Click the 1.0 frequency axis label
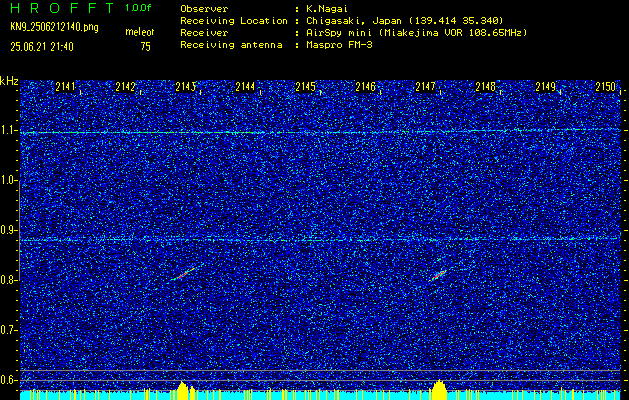Viewport: 629px width, 400px height. [x=8, y=181]
